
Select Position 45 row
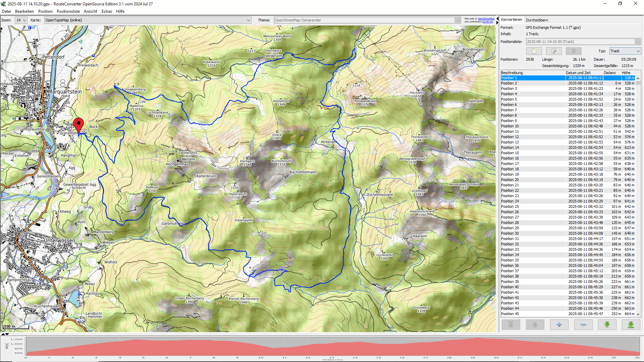pos(568,314)
